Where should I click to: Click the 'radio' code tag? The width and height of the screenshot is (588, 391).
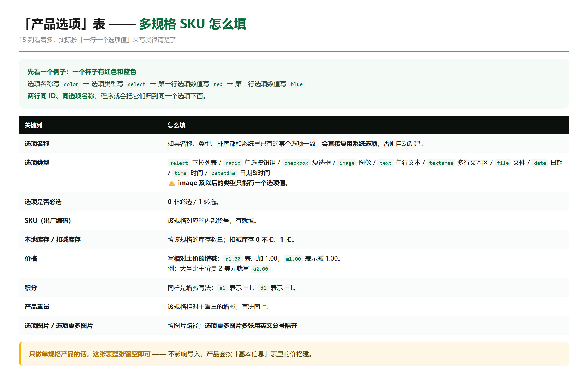click(x=233, y=163)
